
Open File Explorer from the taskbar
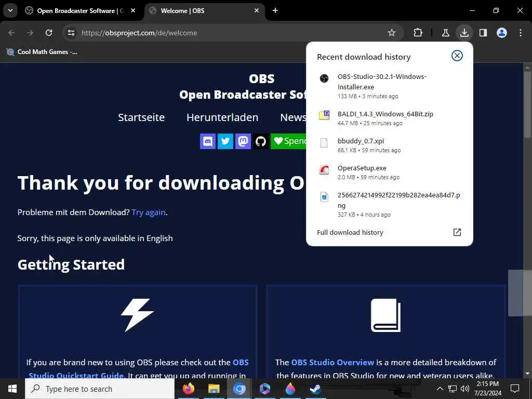214,389
